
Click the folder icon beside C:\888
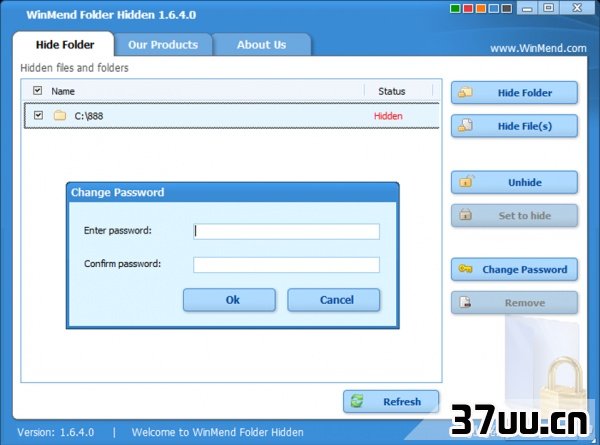pos(60,115)
